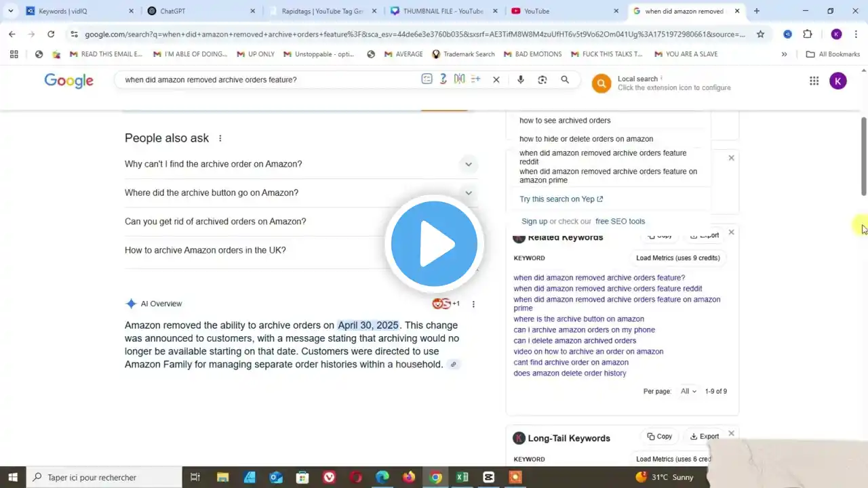
Task: Open keyword "where is the archive button on amazon"
Action: pyautogui.click(x=579, y=319)
